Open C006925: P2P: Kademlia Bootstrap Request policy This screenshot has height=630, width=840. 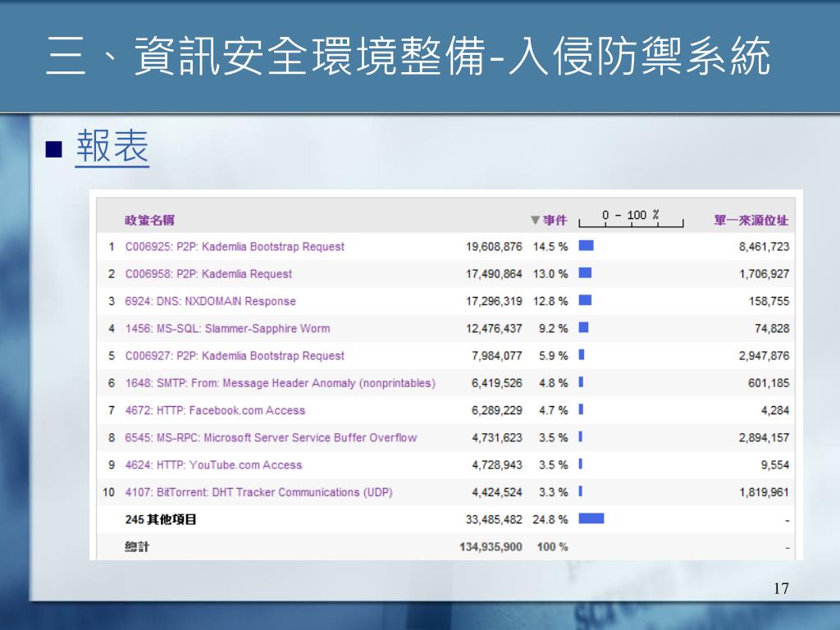tap(235, 246)
